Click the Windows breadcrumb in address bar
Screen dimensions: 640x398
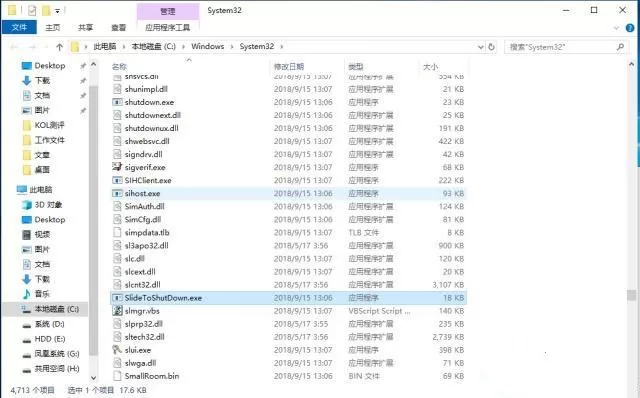click(x=207, y=47)
